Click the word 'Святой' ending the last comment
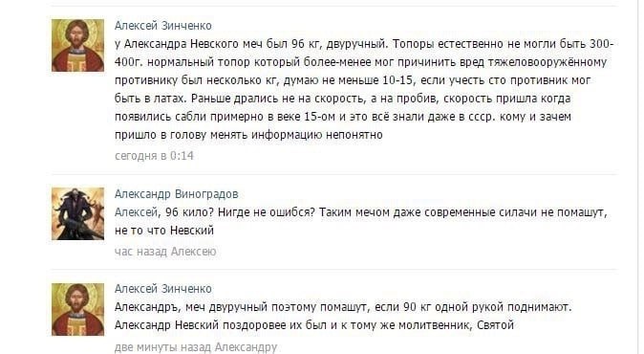 [495, 325]
